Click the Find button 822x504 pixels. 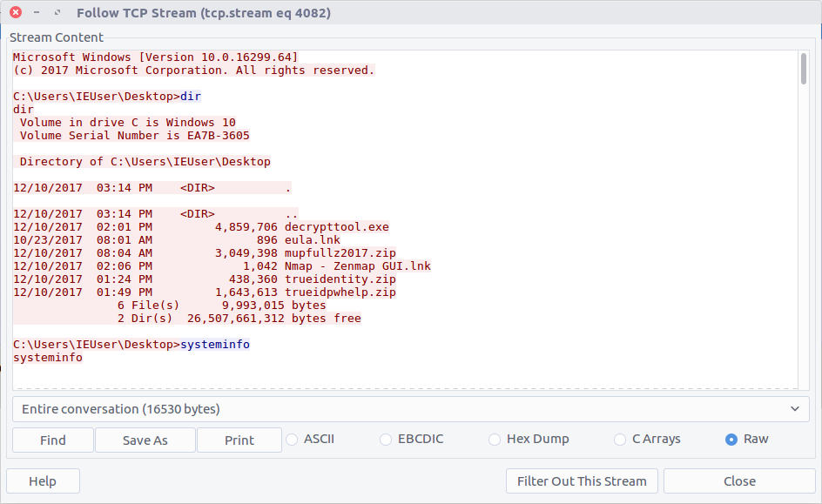click(x=52, y=440)
